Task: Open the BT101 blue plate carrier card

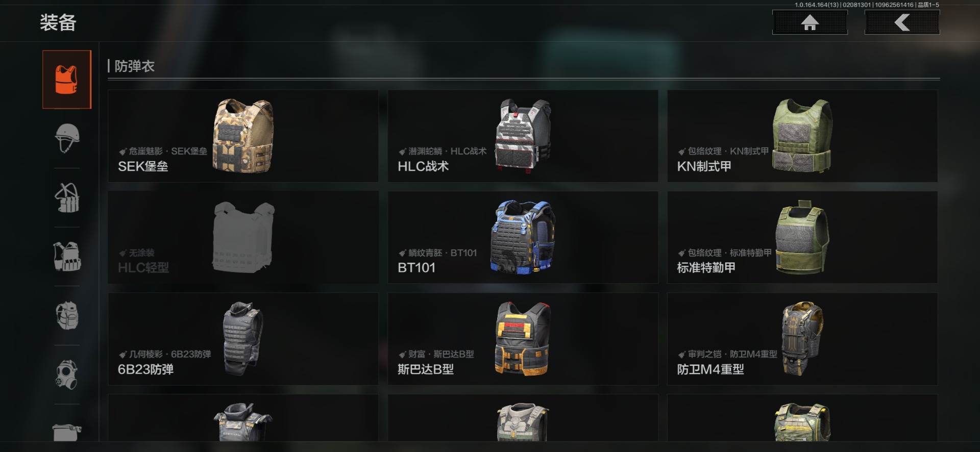Action: pyautogui.click(x=523, y=237)
